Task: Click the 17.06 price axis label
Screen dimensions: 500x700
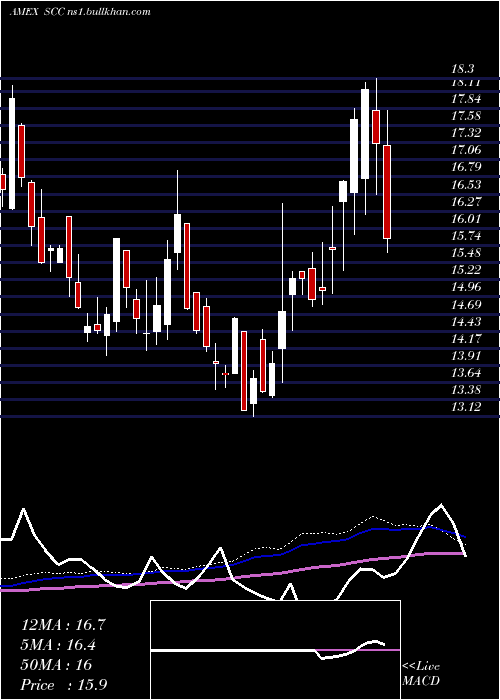Action: (466, 150)
